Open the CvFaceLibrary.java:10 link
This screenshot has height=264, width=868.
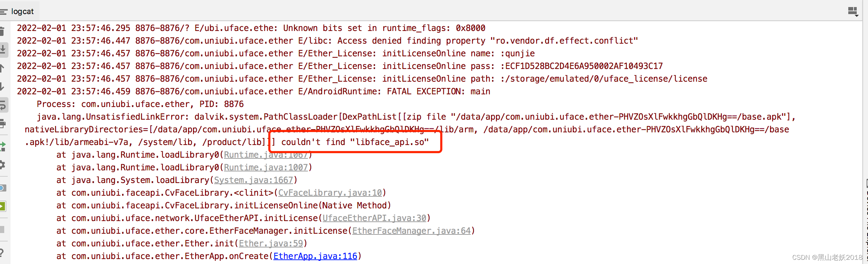pos(330,193)
